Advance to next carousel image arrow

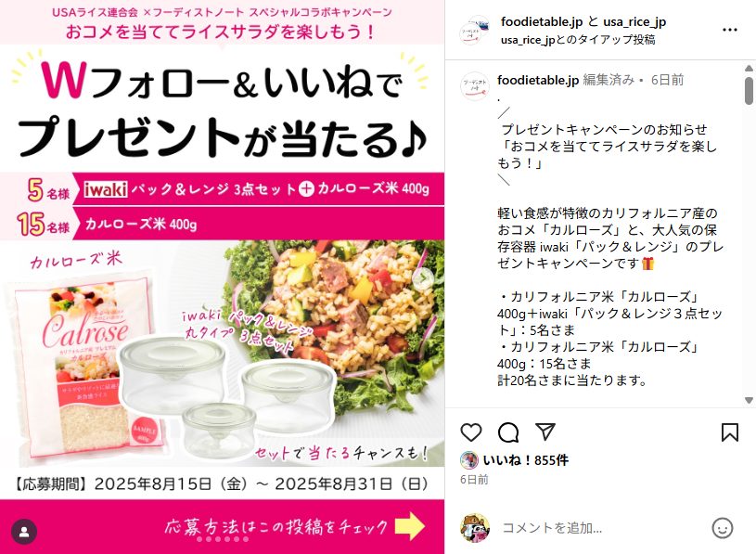424,277
